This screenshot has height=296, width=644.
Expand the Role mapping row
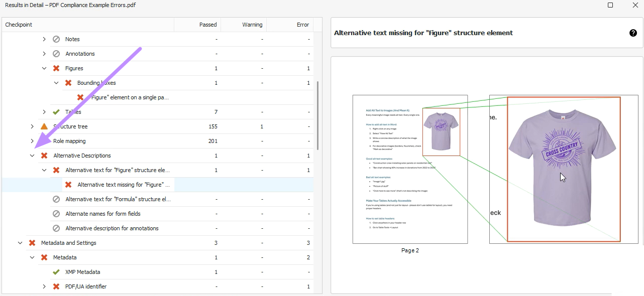coord(32,141)
